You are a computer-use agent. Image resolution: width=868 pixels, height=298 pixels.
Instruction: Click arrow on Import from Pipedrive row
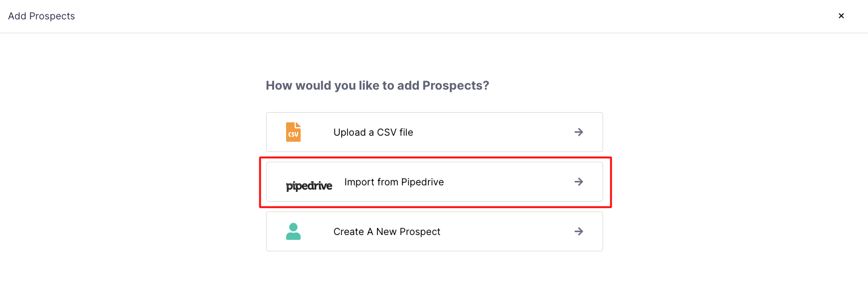point(579,182)
